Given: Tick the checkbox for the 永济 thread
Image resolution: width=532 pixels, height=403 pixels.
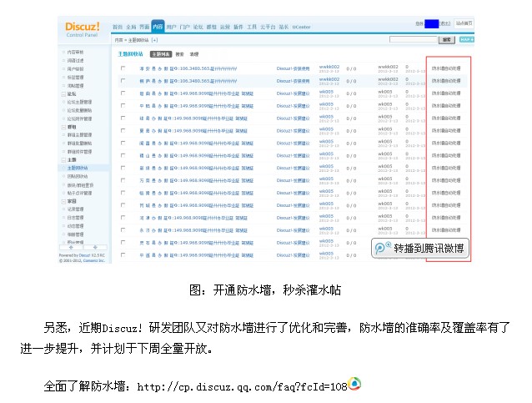Looking at the screenshot, I should (x=123, y=230).
